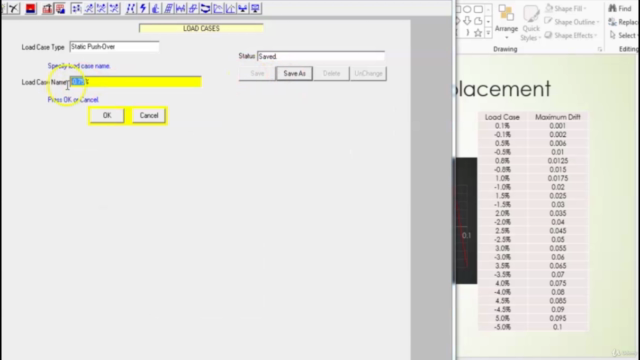
Task: Click the 'Specify load case name.' hint text
Action: (79, 66)
